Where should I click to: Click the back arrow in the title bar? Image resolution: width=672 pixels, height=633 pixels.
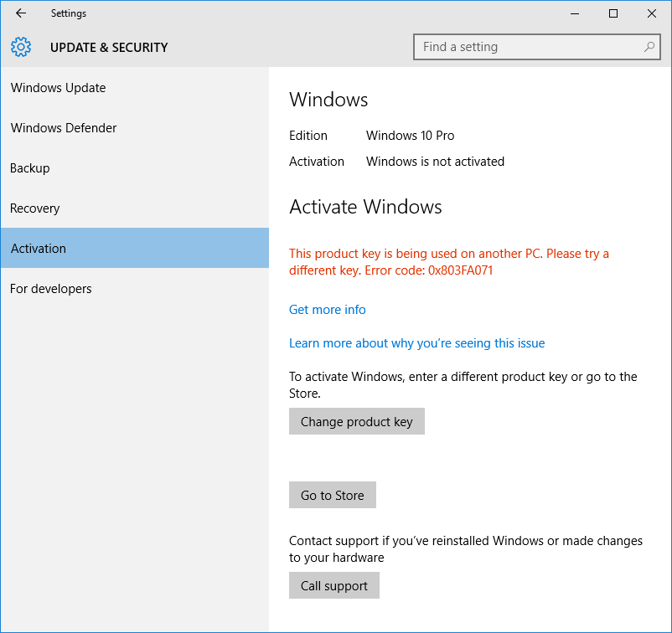(x=21, y=13)
